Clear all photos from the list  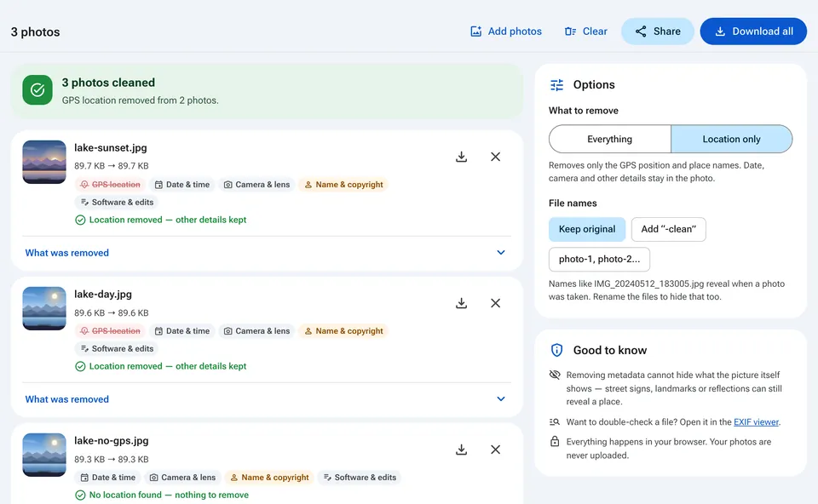click(586, 31)
